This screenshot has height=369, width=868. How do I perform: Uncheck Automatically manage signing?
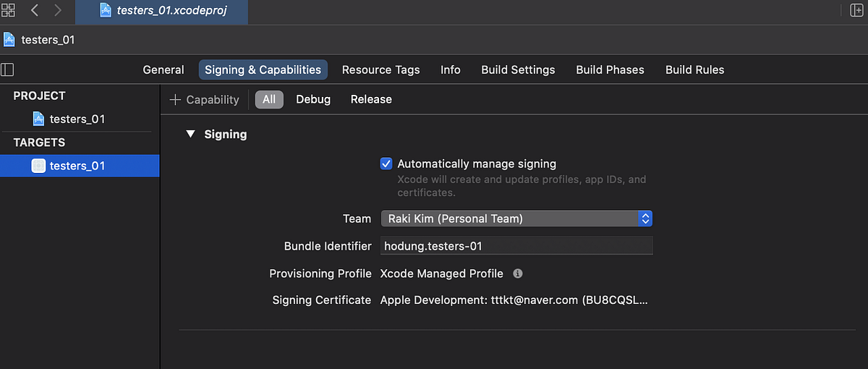pyautogui.click(x=386, y=164)
